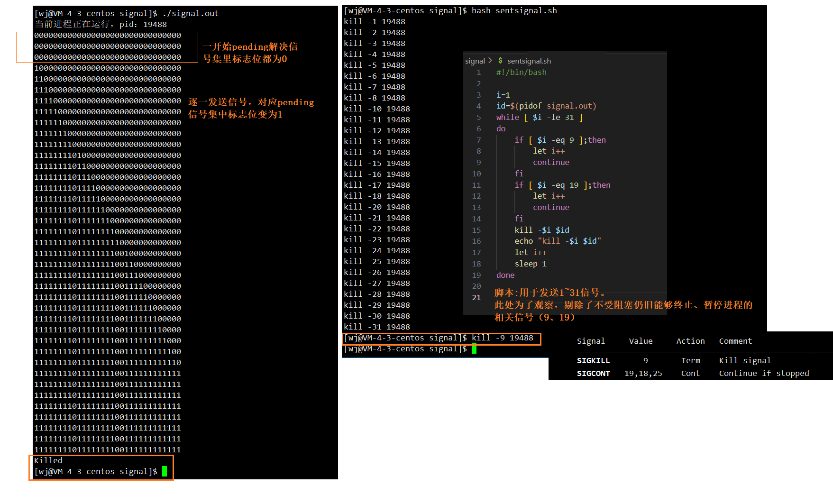This screenshot has width=833, height=504.
Task: Click the if [ $i -eq 19 ];then line
Action: tap(563, 185)
